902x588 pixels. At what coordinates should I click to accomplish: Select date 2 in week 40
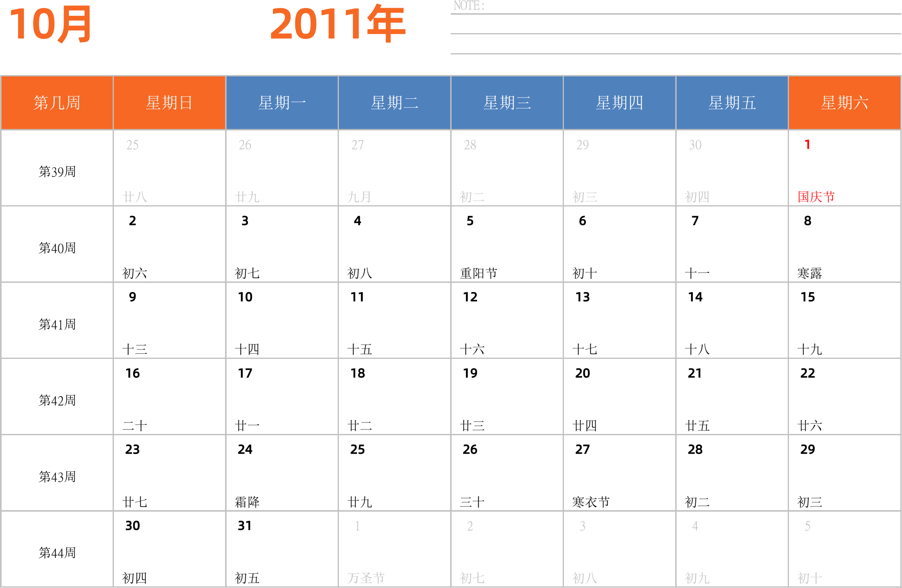tap(132, 221)
